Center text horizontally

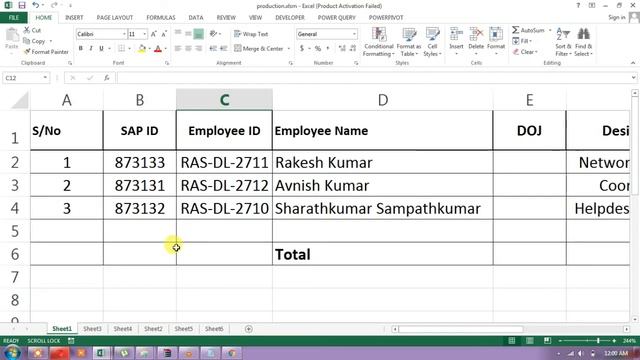click(x=188, y=49)
